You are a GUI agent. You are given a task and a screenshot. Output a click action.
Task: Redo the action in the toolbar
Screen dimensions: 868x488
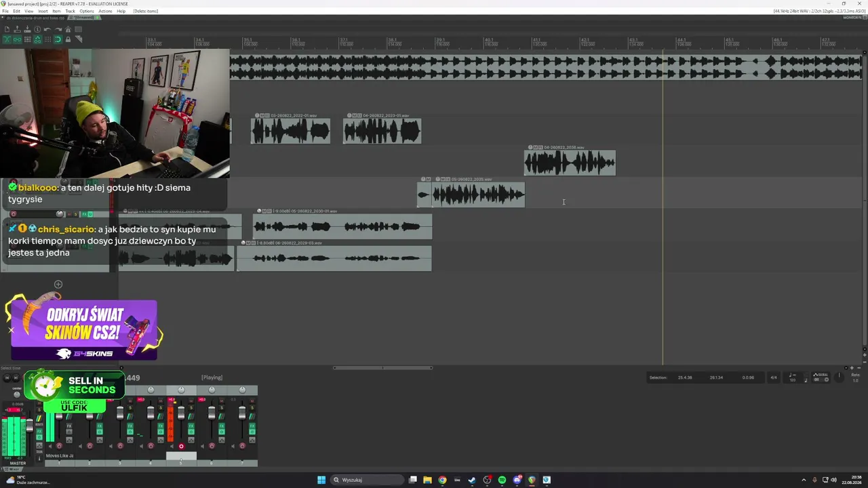58,29
